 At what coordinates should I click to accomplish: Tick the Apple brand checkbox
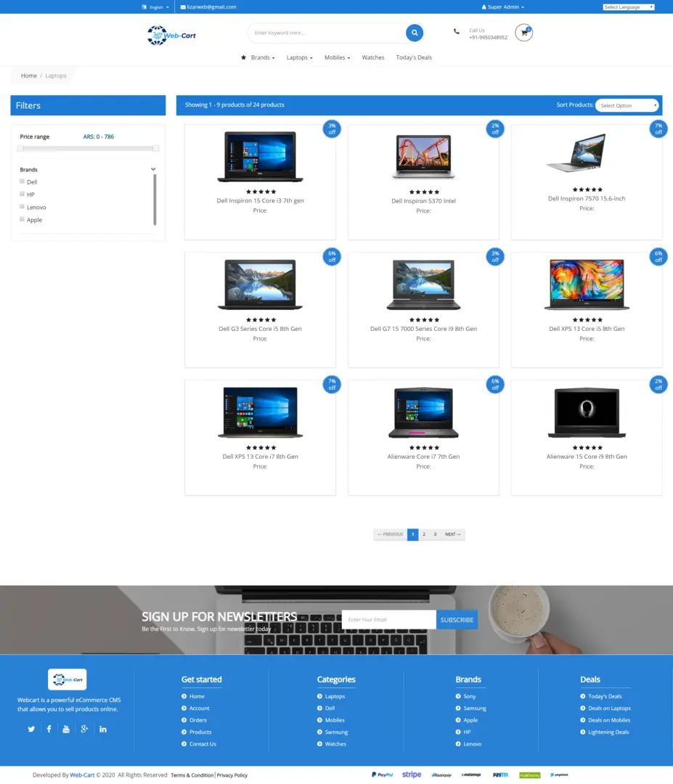(x=22, y=219)
